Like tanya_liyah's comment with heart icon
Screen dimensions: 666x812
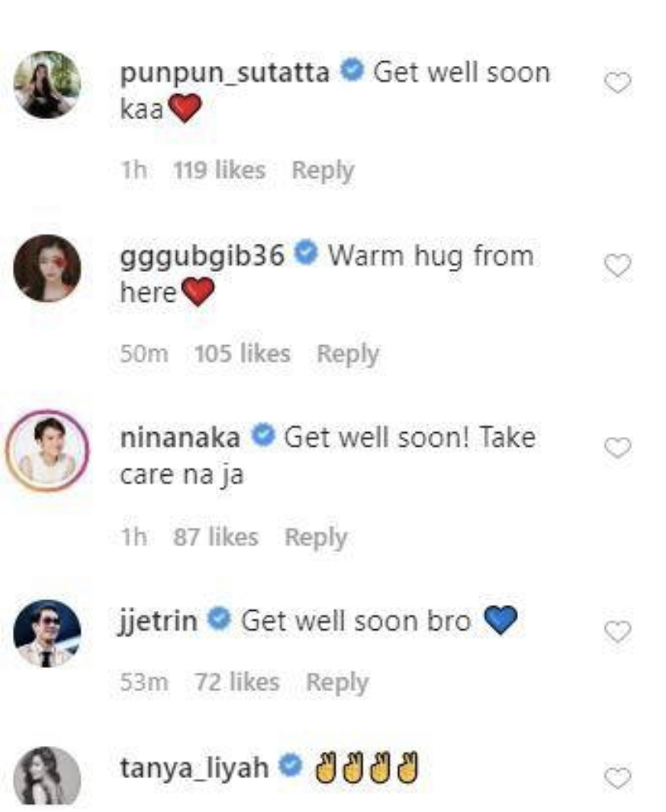pyautogui.click(x=618, y=778)
